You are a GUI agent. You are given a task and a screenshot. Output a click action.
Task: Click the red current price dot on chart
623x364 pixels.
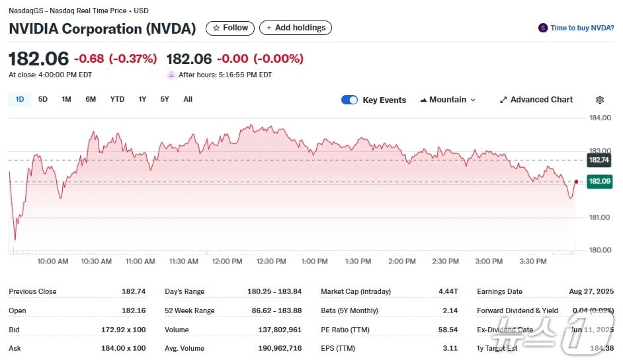click(x=577, y=181)
